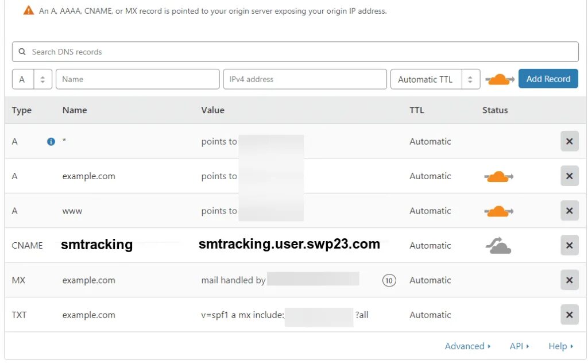
Task: Delete the TXT spf1 record
Action: coord(569,315)
